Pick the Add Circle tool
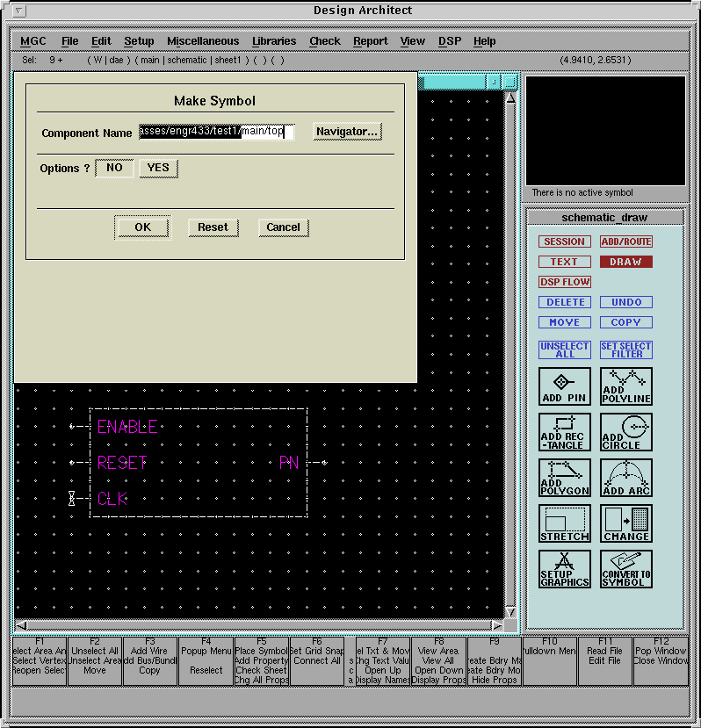This screenshot has width=701, height=728. [x=626, y=432]
